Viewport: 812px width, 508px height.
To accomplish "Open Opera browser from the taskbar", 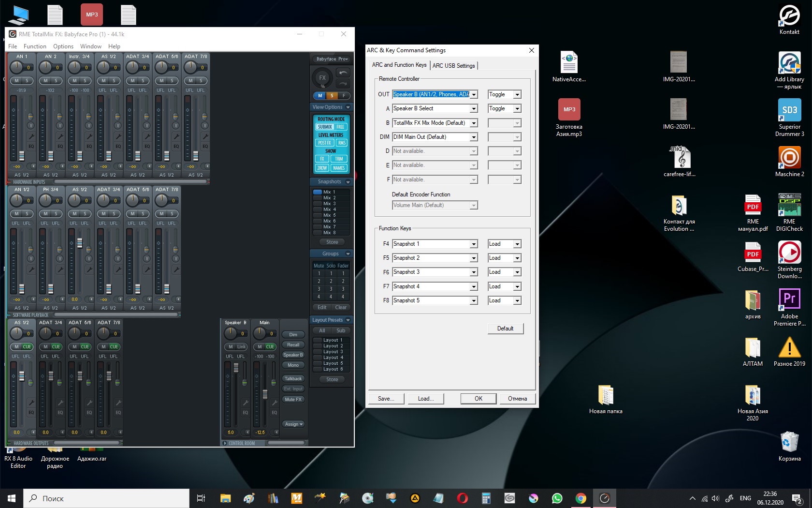I will coord(462,498).
